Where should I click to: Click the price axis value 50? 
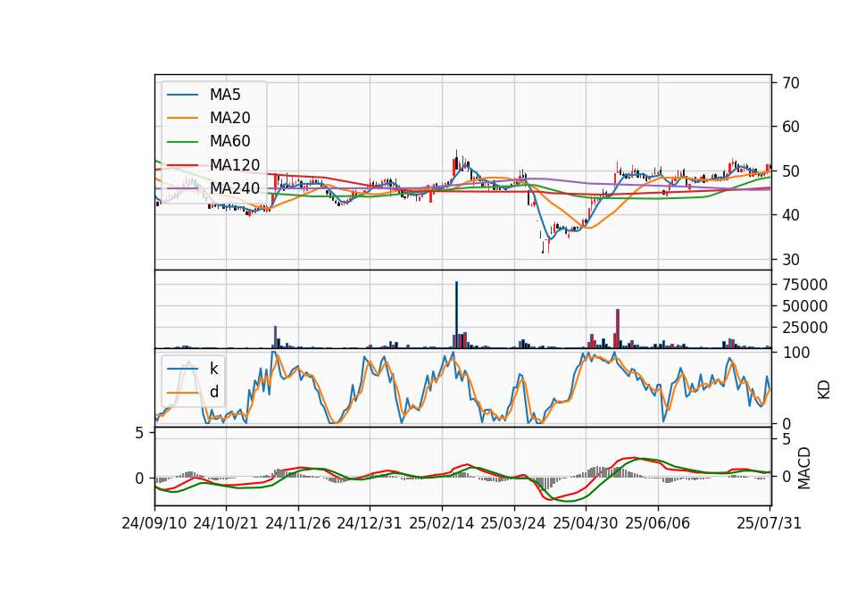pyautogui.click(x=791, y=171)
